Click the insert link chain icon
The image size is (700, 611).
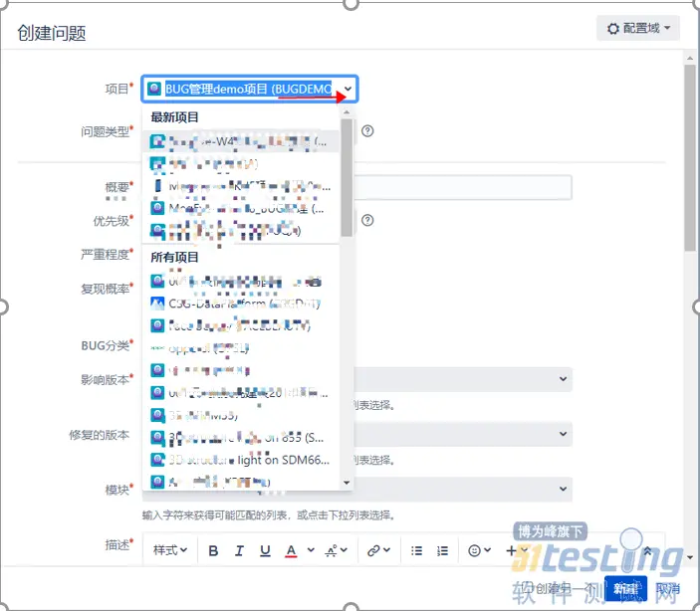pyautogui.click(x=373, y=550)
